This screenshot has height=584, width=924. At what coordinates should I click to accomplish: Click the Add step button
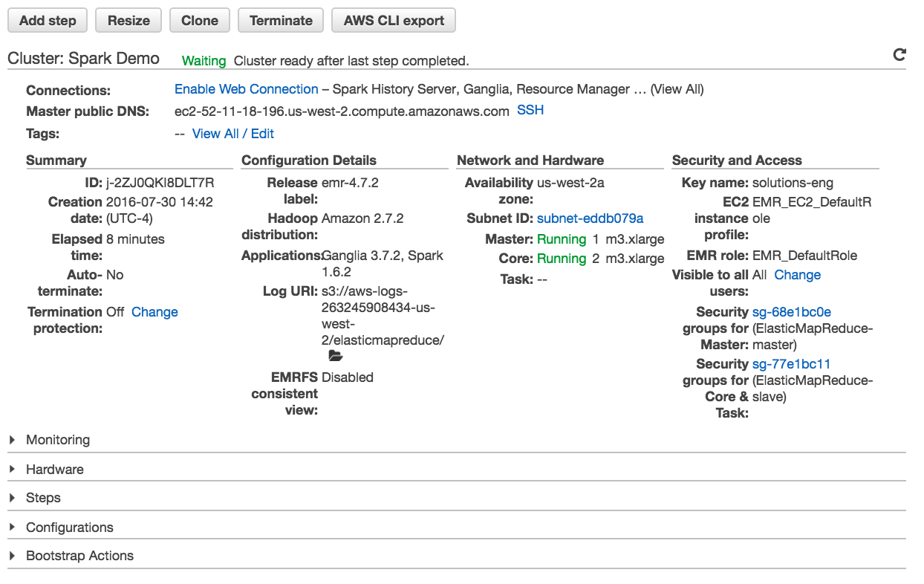pos(48,21)
